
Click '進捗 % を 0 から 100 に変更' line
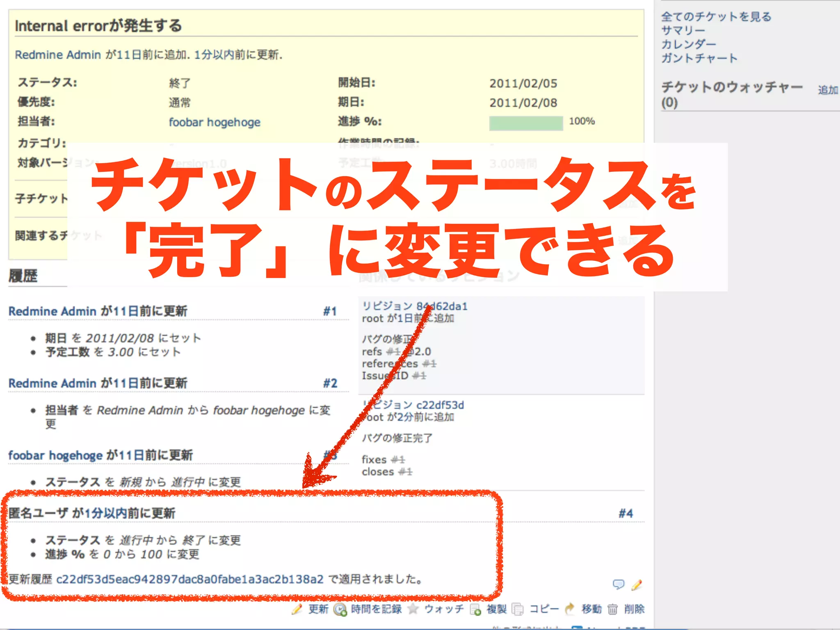(x=122, y=555)
